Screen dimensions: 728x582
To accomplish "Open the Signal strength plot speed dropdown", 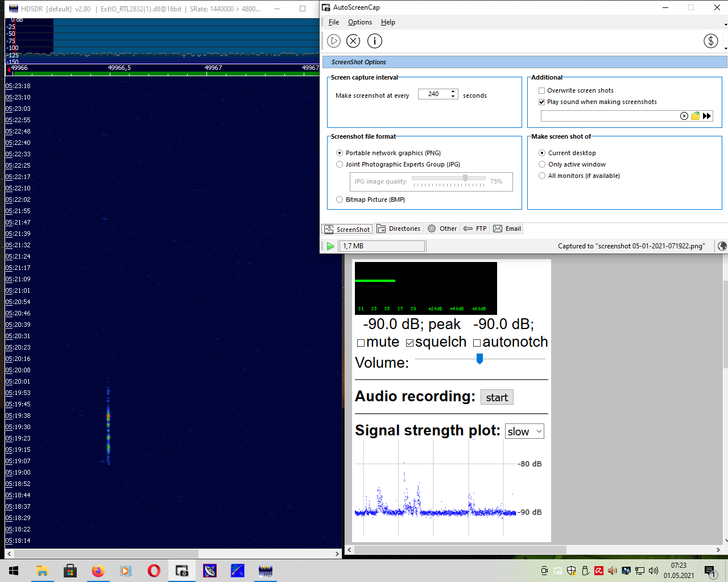I will (x=524, y=431).
